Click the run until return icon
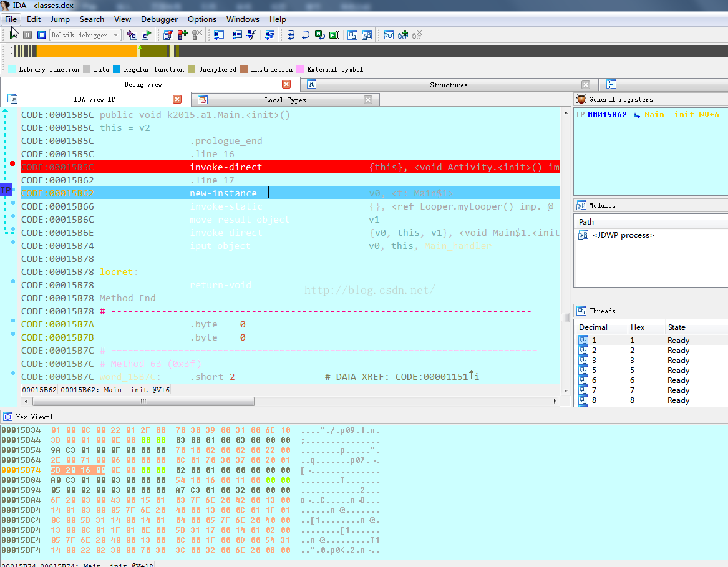Image resolution: width=728 pixels, height=567 pixels. click(x=320, y=35)
